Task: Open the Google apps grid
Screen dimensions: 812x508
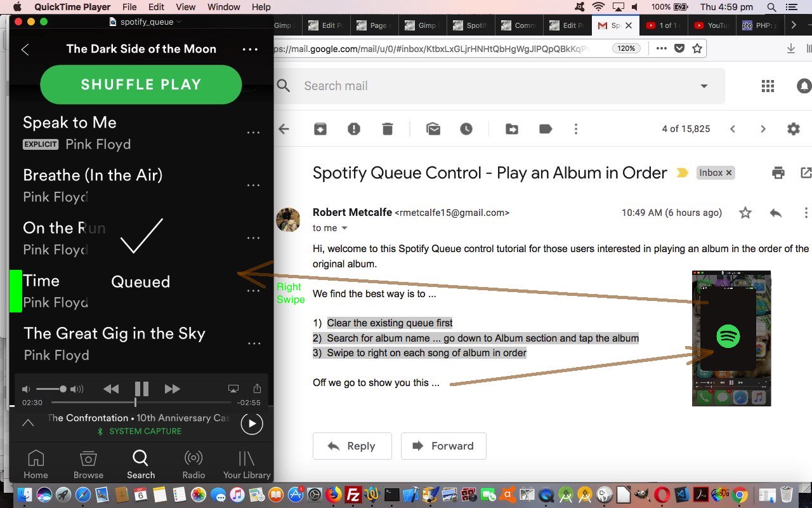Action: point(768,86)
